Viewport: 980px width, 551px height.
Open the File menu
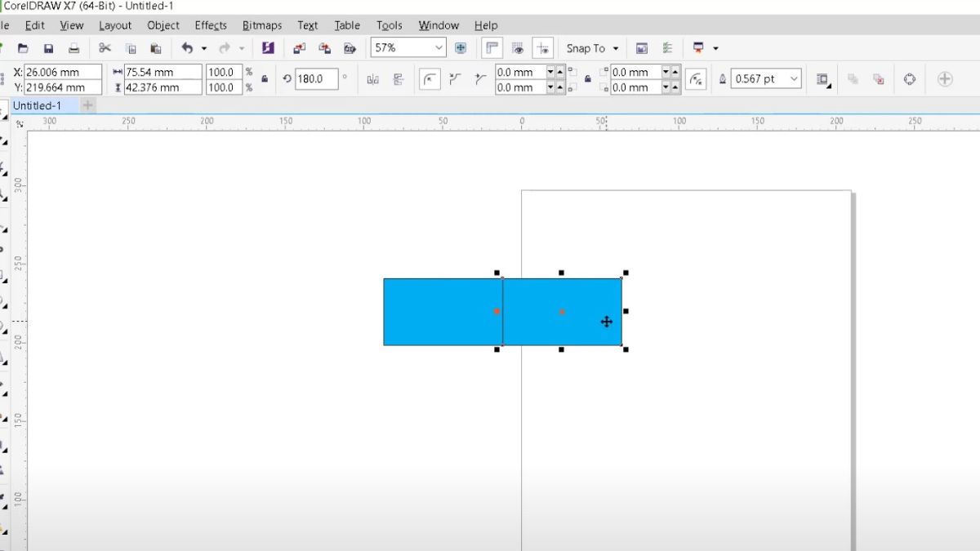[x=4, y=25]
